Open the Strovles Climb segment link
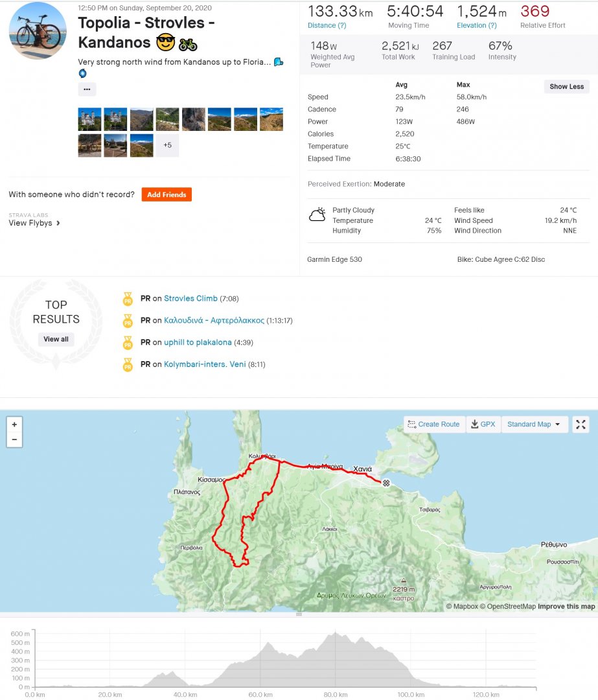 [x=190, y=299]
